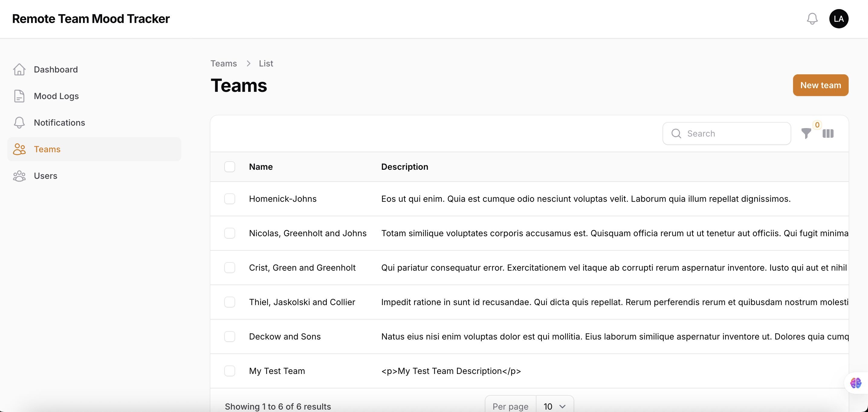Check the select-all checkbox in header row

(x=229, y=167)
